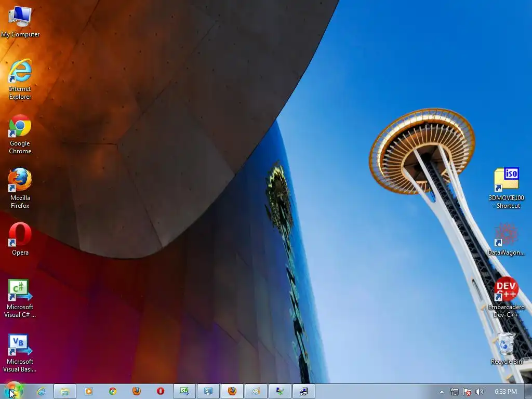The height and width of the screenshot is (399, 532).
Task: Open network status tray icon
Action: 454,392
